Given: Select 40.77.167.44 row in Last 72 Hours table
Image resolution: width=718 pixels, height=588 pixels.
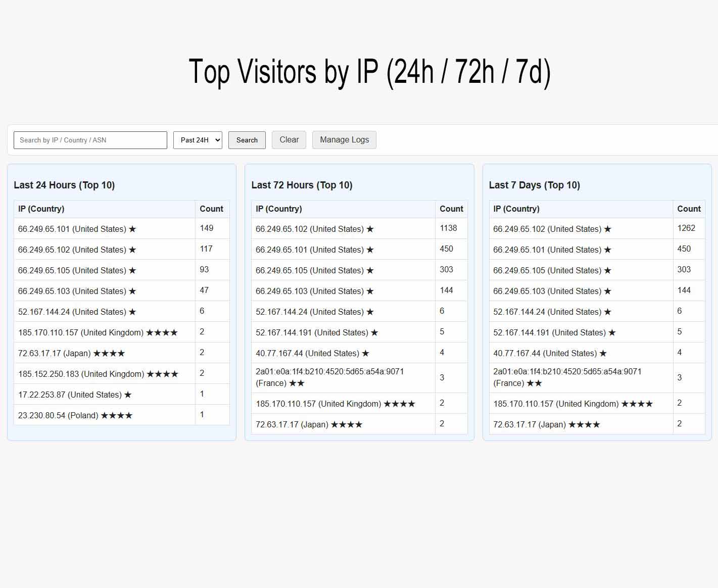Looking at the screenshot, I should click(x=359, y=353).
